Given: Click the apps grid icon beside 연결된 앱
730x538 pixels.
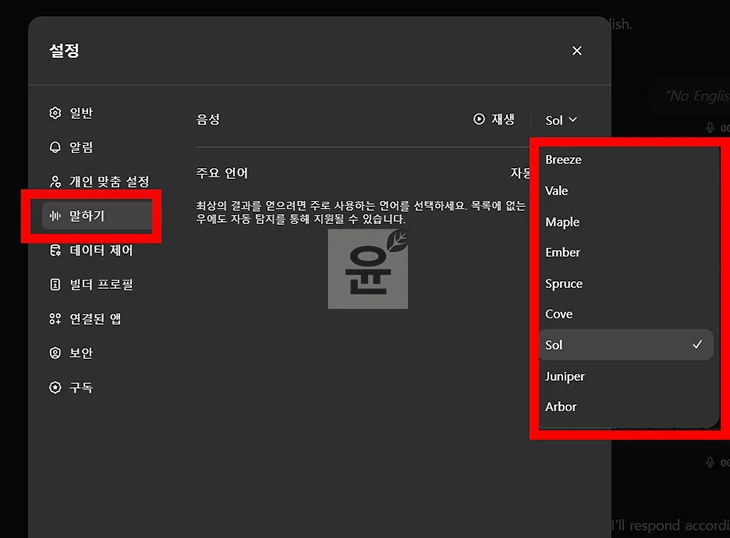Looking at the screenshot, I should point(55,319).
